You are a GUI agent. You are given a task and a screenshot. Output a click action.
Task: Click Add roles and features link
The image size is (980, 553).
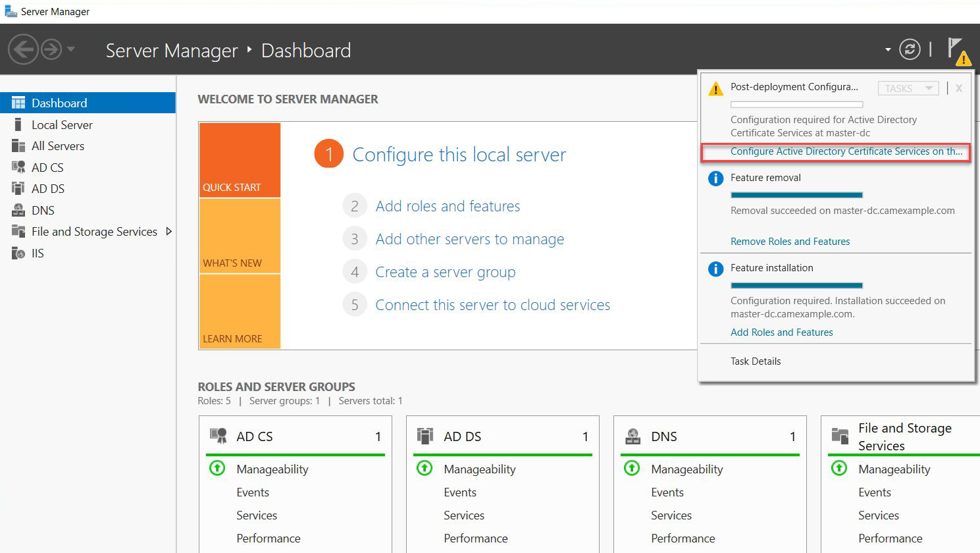click(448, 206)
